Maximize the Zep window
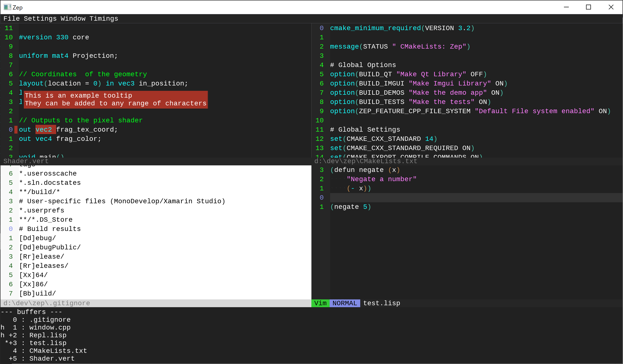Image resolution: width=623 pixels, height=364 pixels. tap(588, 7)
